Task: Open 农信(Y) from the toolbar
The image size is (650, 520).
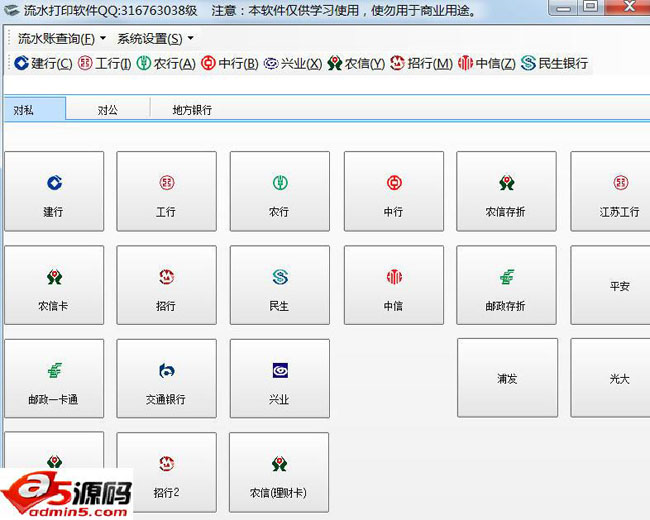Action: click(356, 63)
